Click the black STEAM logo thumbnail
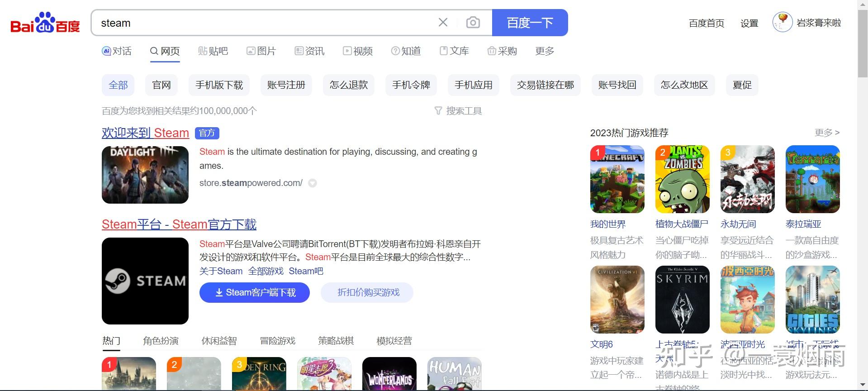868x391 pixels. tap(145, 281)
